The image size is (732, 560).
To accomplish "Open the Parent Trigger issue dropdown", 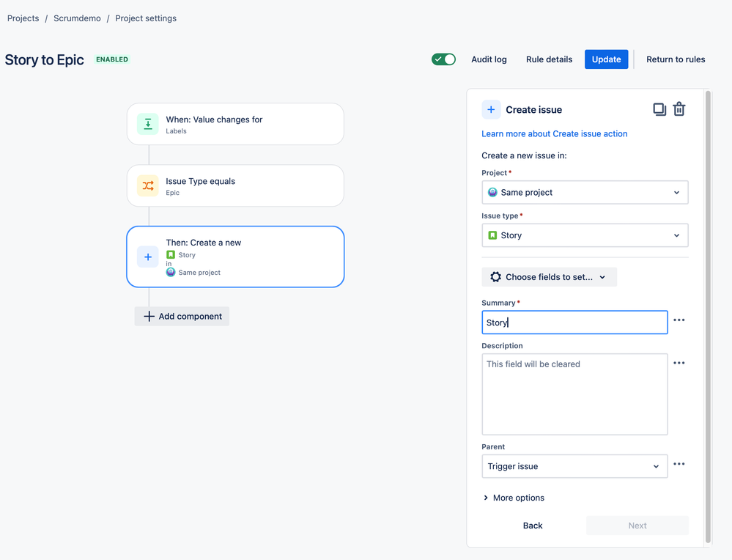I will (x=574, y=466).
